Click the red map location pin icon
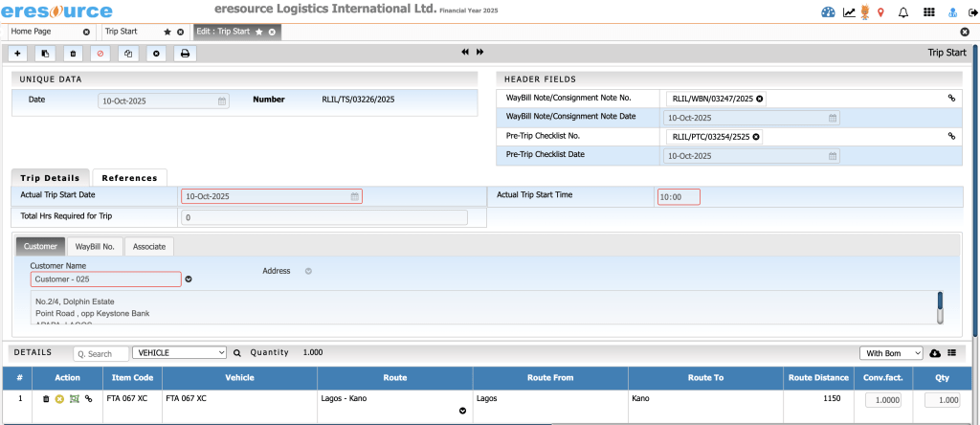This screenshot has height=425, width=980. tap(880, 12)
